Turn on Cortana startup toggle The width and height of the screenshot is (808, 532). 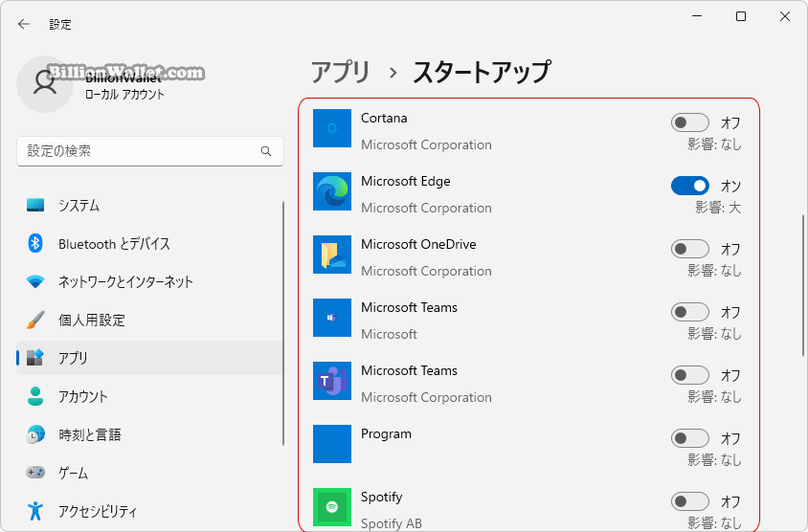(x=689, y=122)
